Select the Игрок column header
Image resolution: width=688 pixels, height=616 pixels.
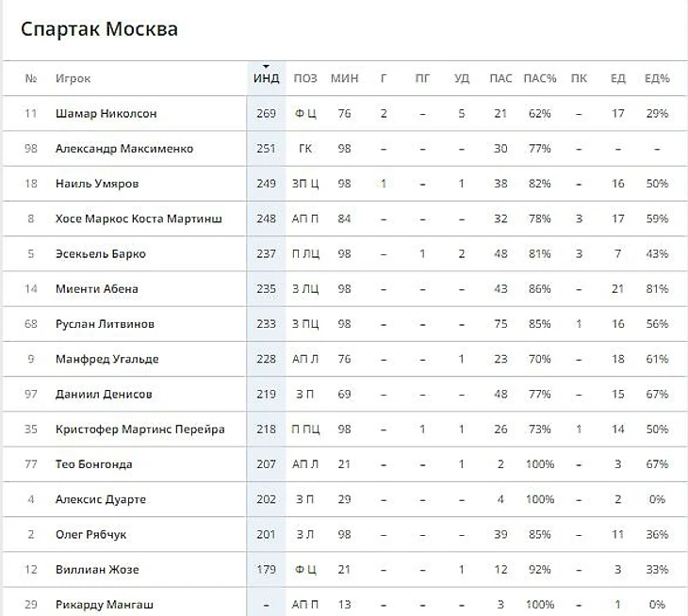point(73,78)
